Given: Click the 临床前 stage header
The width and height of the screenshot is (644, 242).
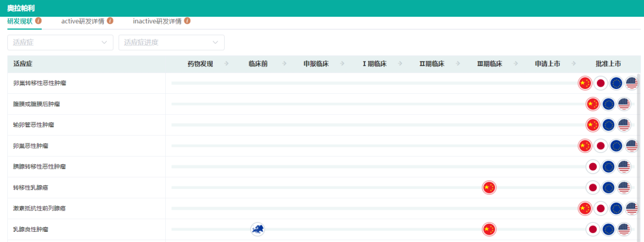Looking at the screenshot, I should coord(258,64).
